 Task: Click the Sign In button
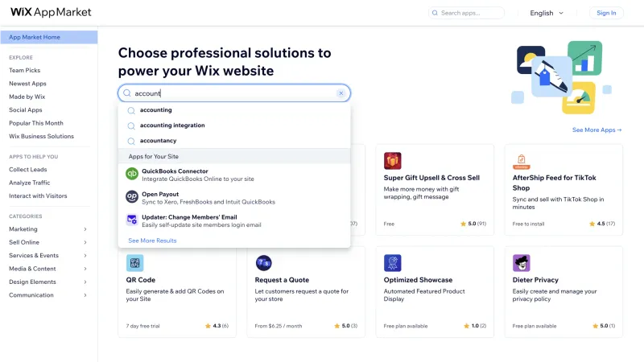(x=606, y=13)
